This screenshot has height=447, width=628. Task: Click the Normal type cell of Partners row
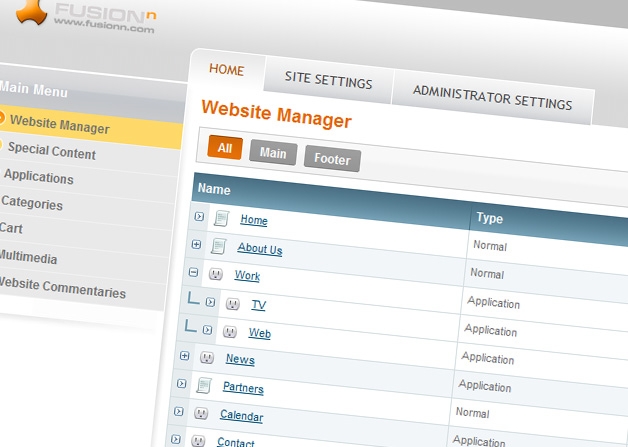[x=473, y=413]
